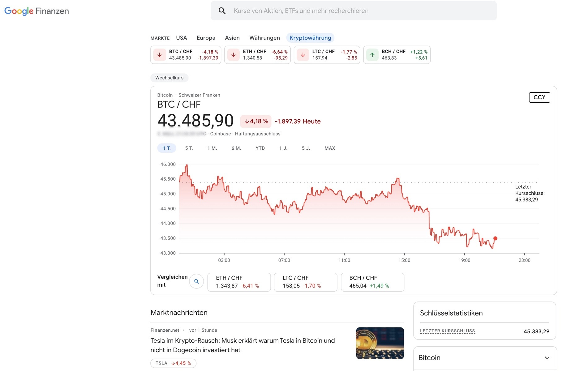Select the 1 M. chart range
The height and width of the screenshot is (371, 588).
pyautogui.click(x=212, y=148)
